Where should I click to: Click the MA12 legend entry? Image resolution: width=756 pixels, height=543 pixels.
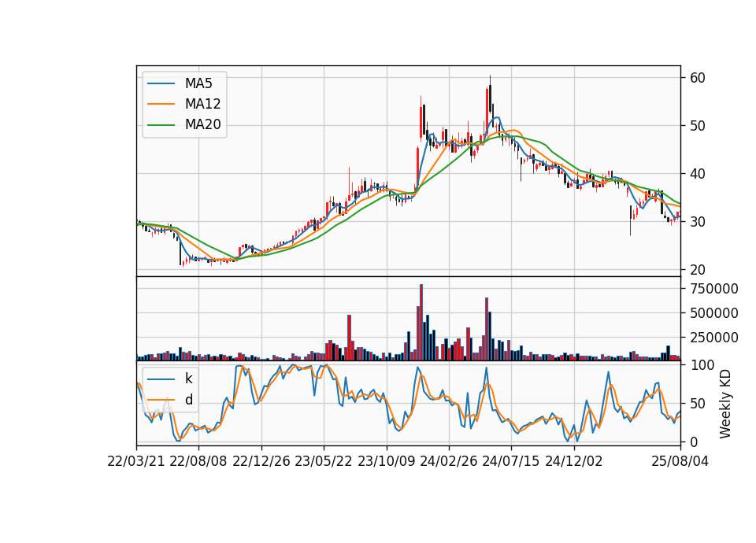tap(184, 104)
